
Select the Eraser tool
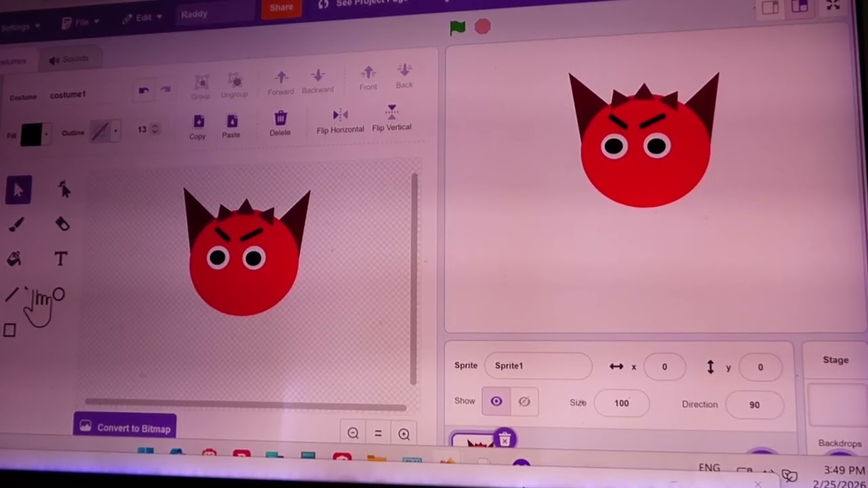tap(62, 224)
